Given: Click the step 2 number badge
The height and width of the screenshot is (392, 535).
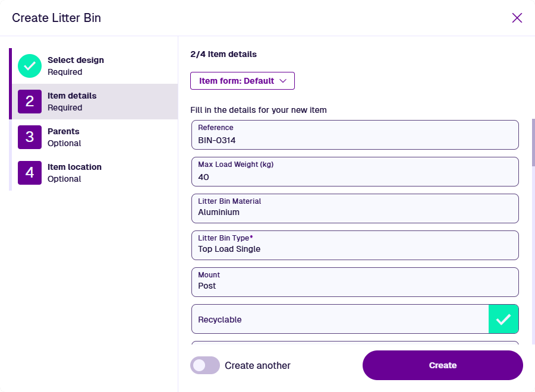Looking at the screenshot, I should coord(30,102).
